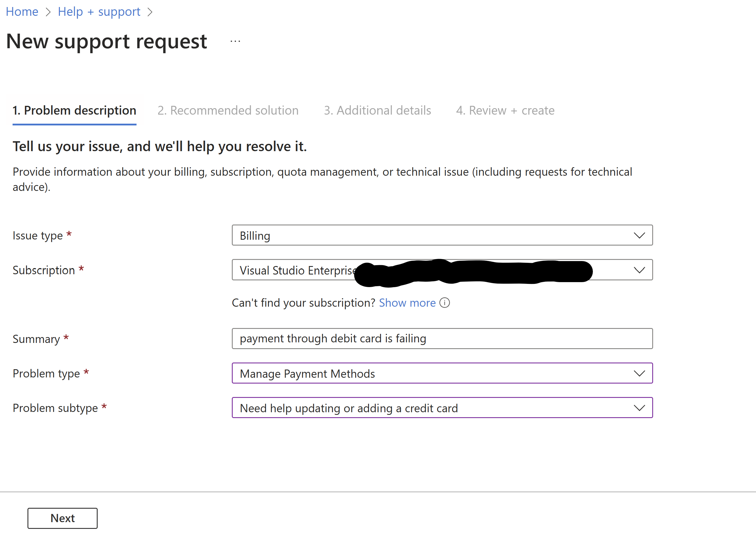
Task: Select the Problem description tab
Action: click(75, 110)
